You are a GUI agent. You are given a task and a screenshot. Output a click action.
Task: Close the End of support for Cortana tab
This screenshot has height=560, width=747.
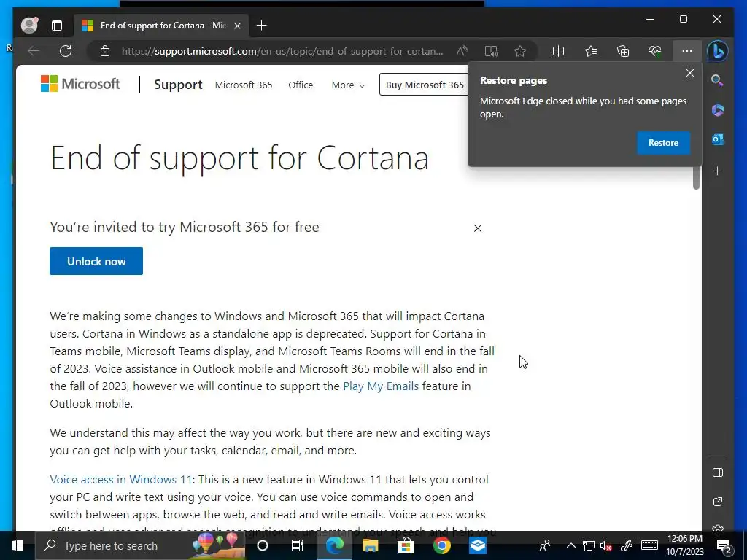[x=237, y=26]
